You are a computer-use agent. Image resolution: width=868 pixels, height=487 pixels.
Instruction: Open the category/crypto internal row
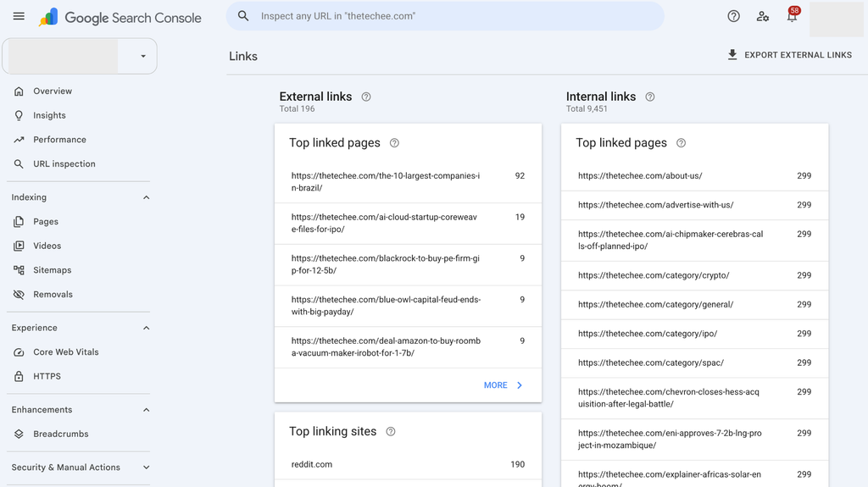(x=695, y=275)
